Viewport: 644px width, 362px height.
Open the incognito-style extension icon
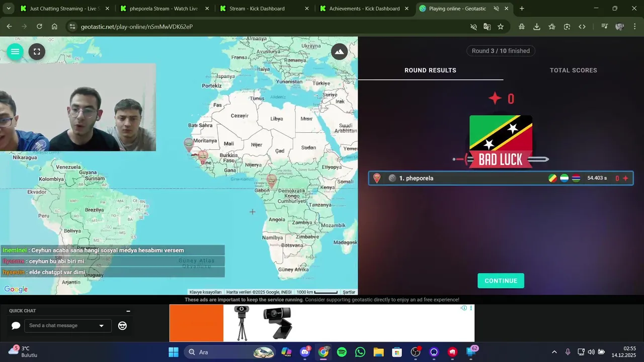click(x=522, y=27)
